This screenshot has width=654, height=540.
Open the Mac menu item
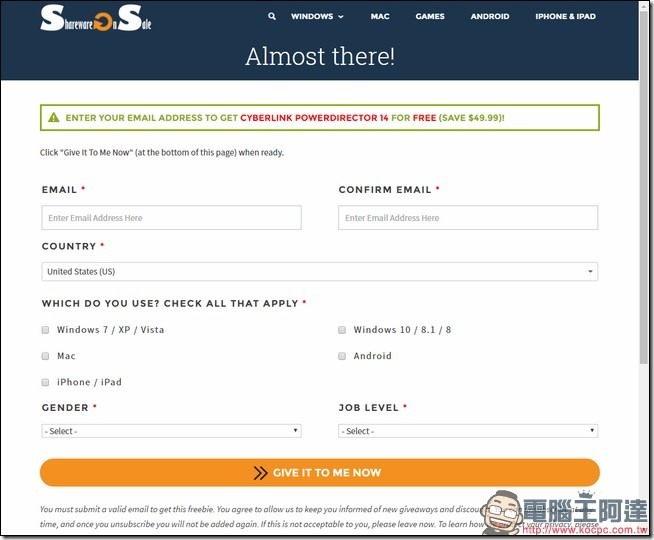pyautogui.click(x=380, y=16)
